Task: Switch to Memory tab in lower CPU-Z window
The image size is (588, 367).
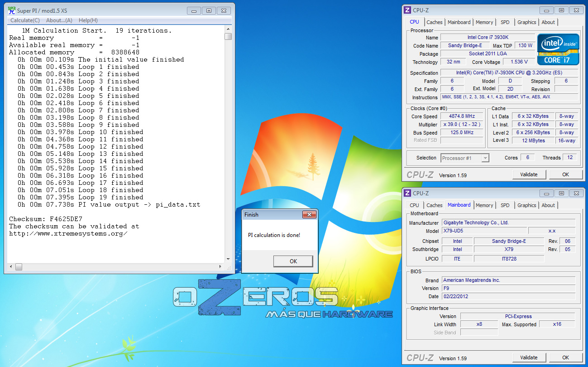Action: point(484,205)
